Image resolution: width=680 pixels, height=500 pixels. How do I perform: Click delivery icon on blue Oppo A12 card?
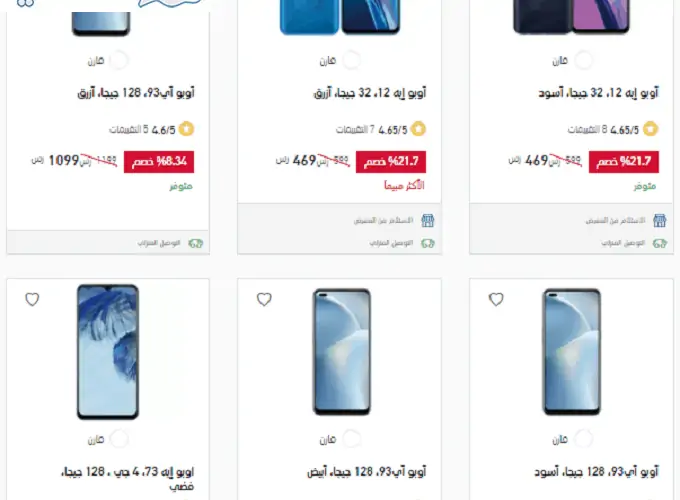[x=428, y=243]
